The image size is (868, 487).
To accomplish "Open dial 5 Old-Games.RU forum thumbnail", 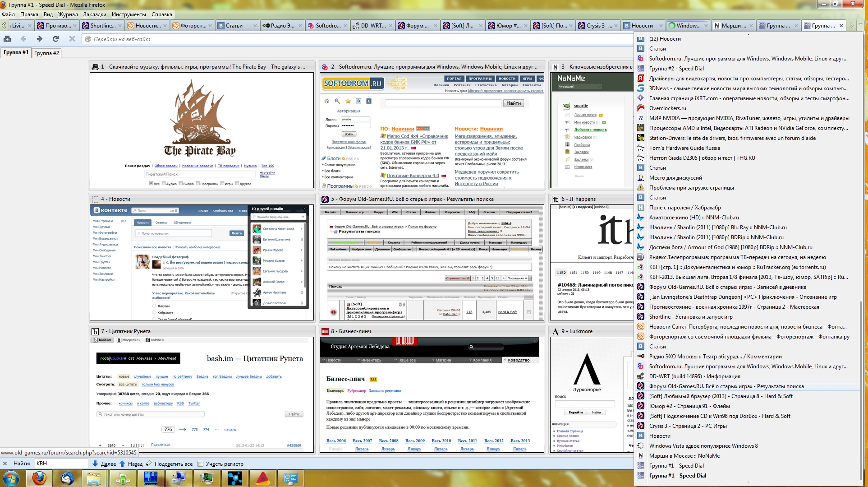I will coord(432,263).
